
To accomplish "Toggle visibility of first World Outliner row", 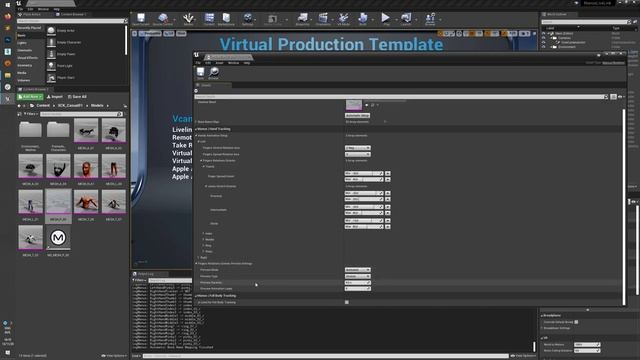I will tap(544, 33).
